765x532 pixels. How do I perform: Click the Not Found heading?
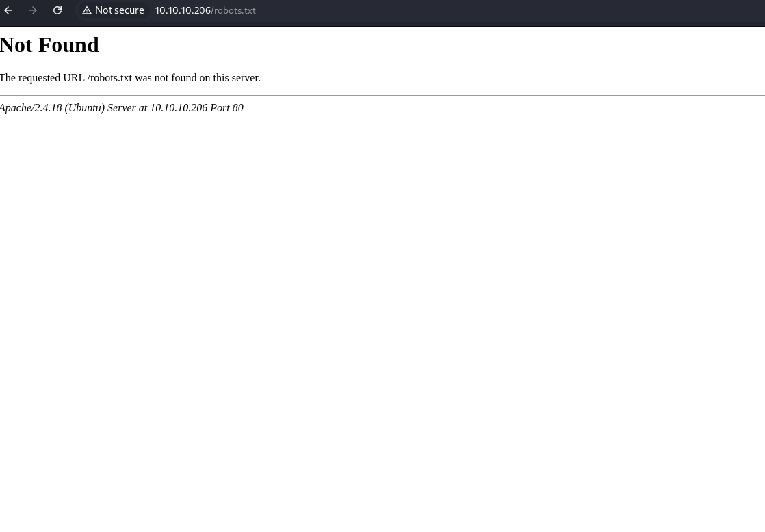click(49, 45)
